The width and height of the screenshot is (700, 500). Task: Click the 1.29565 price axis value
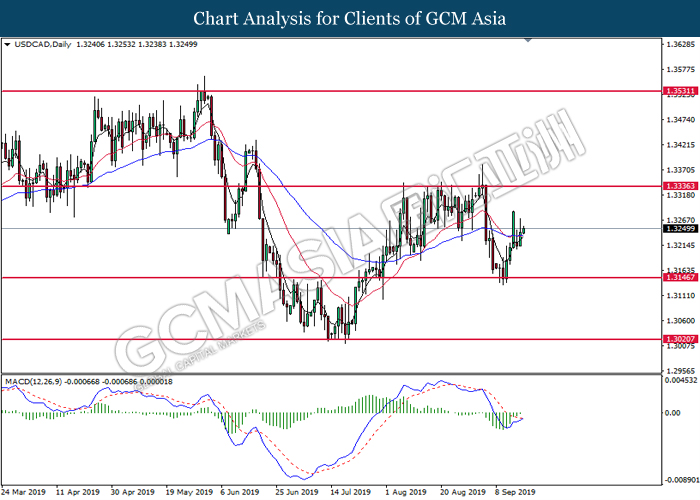click(x=680, y=371)
